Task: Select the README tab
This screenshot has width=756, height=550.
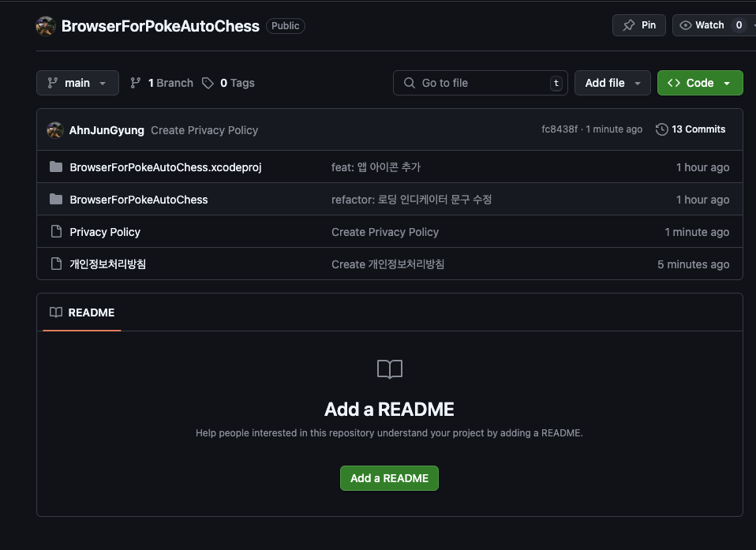Action: (82, 312)
